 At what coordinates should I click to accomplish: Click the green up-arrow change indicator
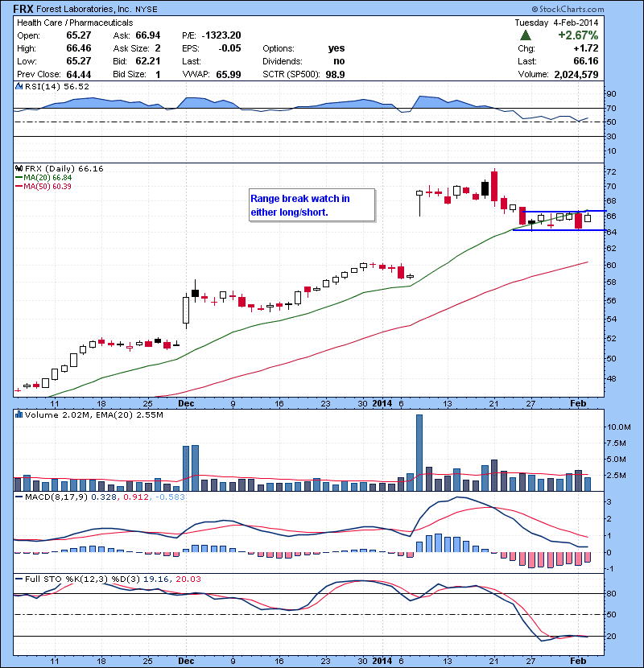[526, 35]
